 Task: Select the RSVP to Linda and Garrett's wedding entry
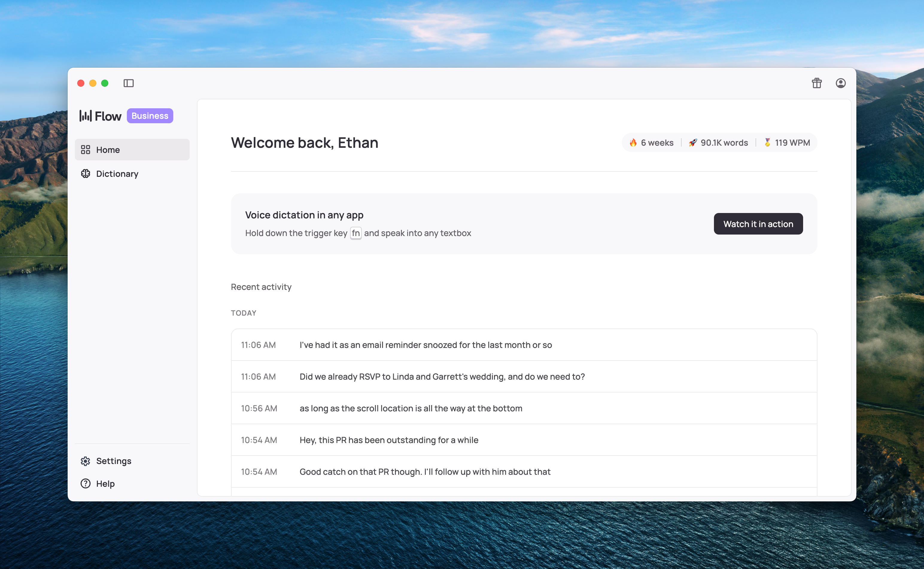[x=524, y=377]
